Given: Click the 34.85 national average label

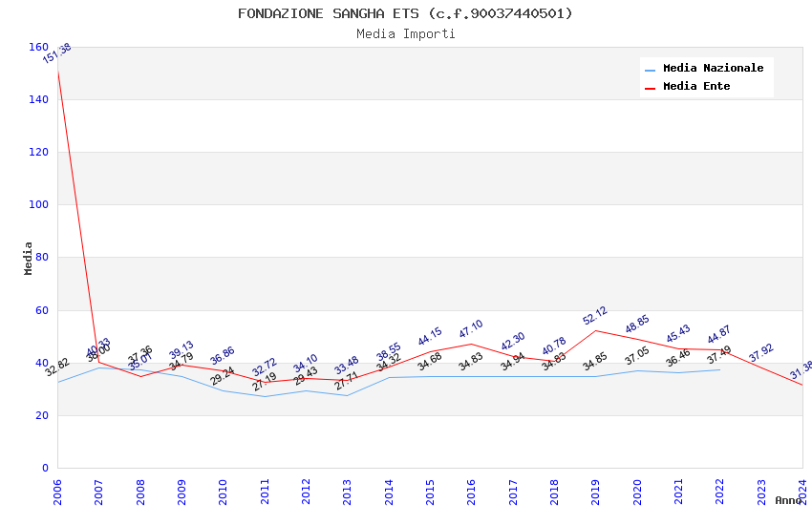Looking at the screenshot, I should [x=594, y=362].
